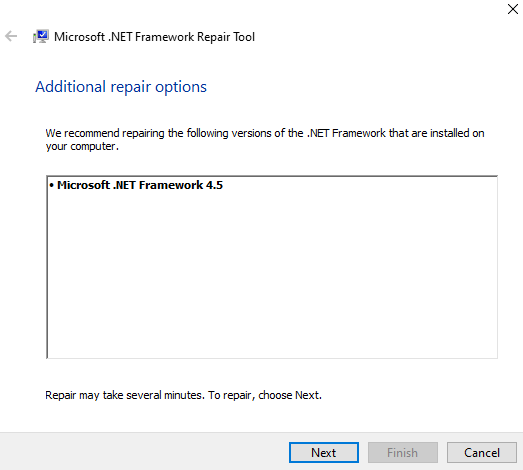This screenshot has width=523, height=470.
Task: Click the Additional repair options heading
Action: [x=121, y=87]
